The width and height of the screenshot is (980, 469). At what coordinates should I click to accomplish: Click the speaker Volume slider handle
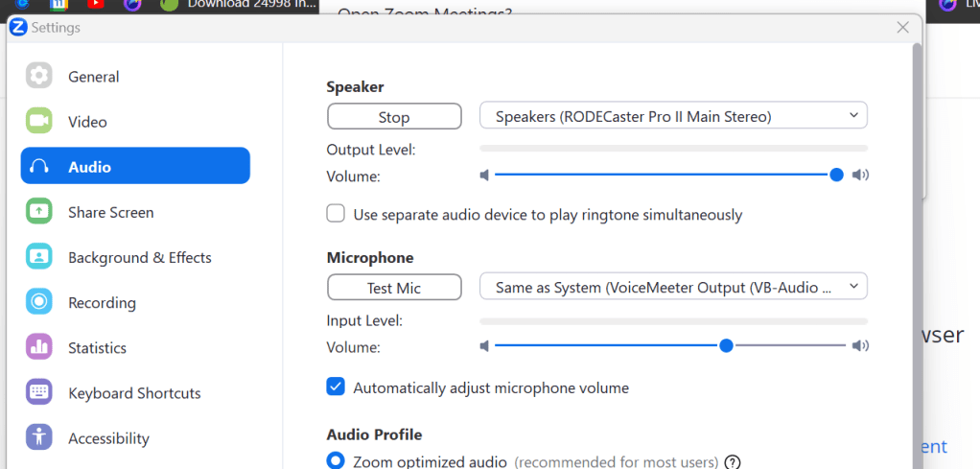point(836,176)
